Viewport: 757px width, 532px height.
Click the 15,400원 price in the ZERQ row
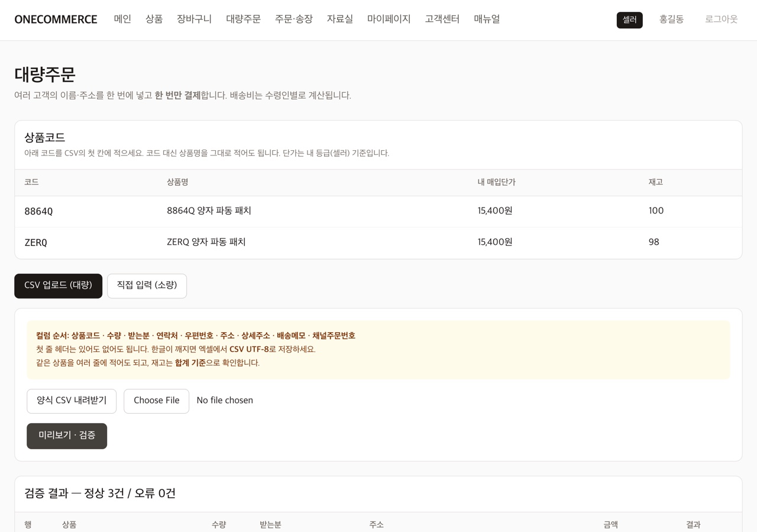pyautogui.click(x=495, y=242)
